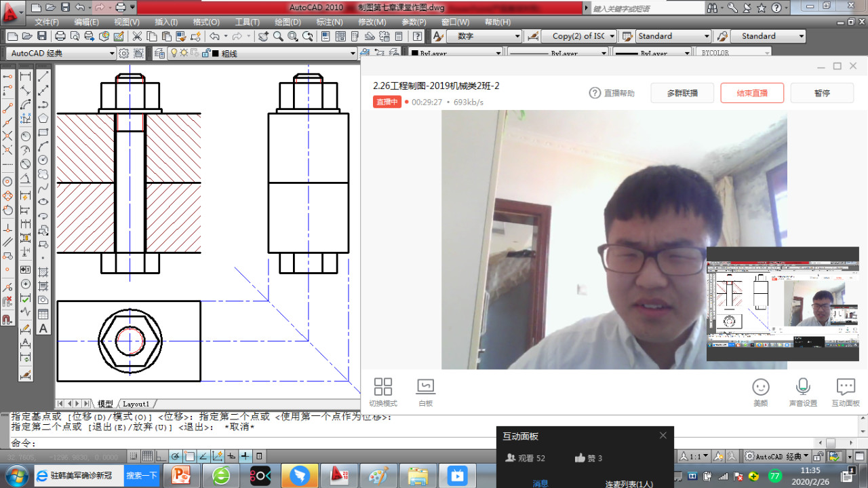Viewport: 868px width, 488px height.
Task: Click the Pan realtime hand icon
Action: tap(263, 37)
